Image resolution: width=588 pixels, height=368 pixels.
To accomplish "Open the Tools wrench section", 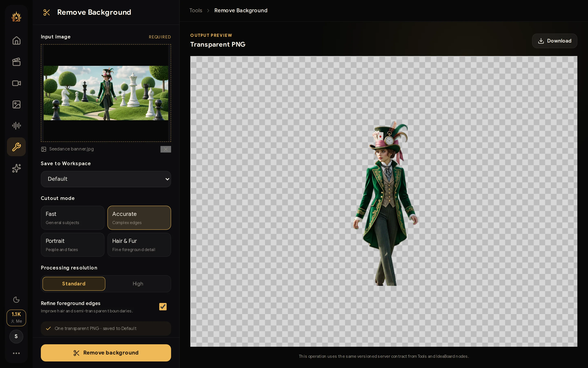I will [x=16, y=147].
